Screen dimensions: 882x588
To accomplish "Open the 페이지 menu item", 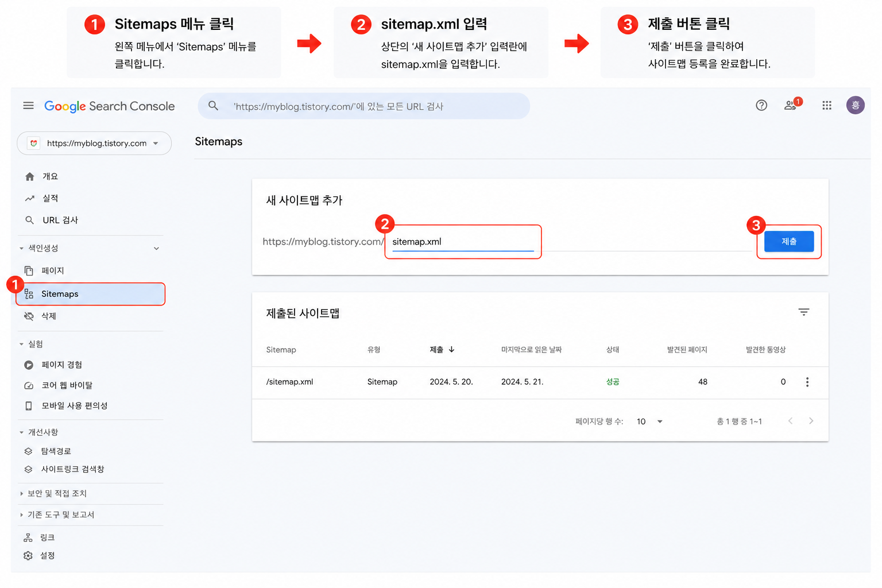I will pyautogui.click(x=53, y=271).
